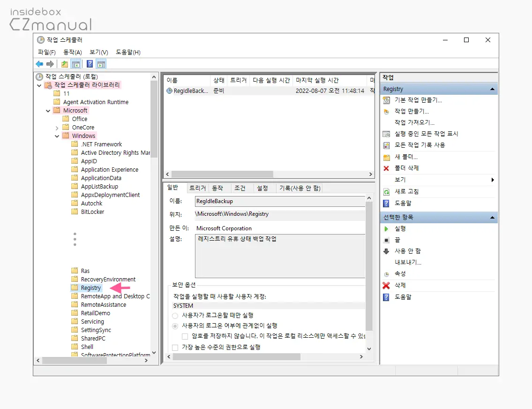Collapse the Windows tree node
Screen dimensions: 532x409
click(x=57, y=136)
